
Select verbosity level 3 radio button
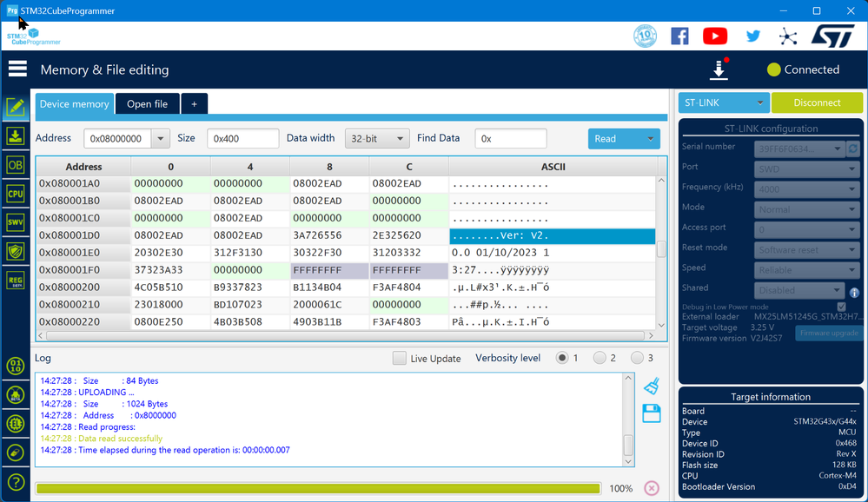pyautogui.click(x=637, y=358)
